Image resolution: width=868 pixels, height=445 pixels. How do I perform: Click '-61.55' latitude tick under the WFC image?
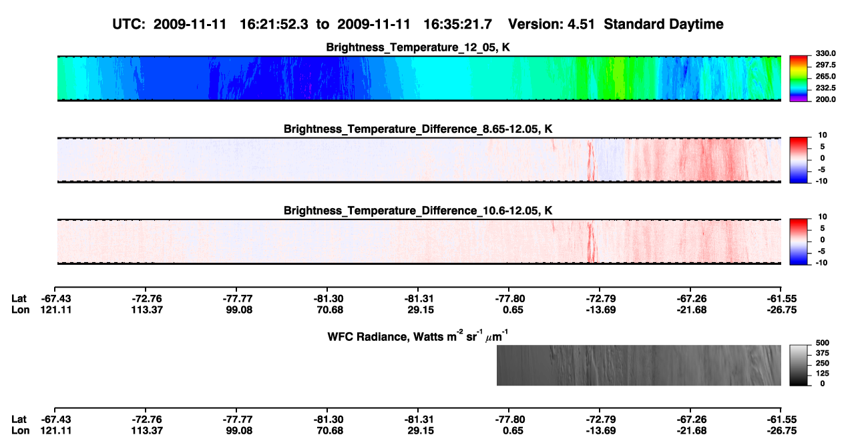pyautogui.click(x=781, y=420)
